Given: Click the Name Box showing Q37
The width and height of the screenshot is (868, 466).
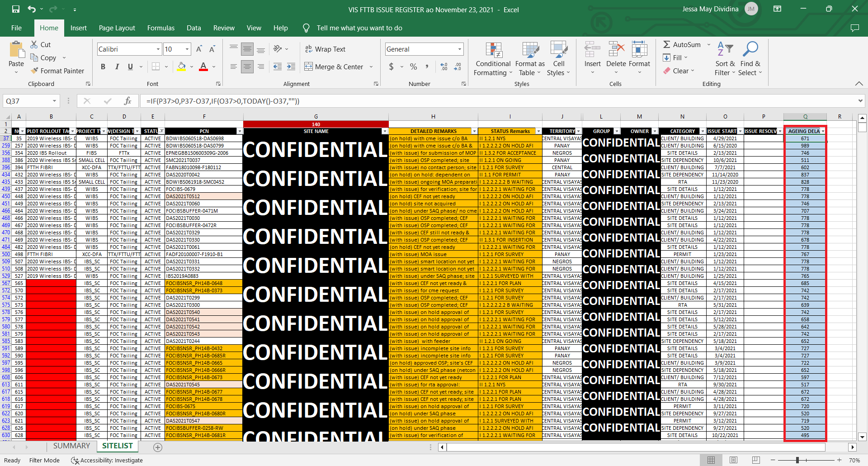Looking at the screenshot, I should coord(27,101).
